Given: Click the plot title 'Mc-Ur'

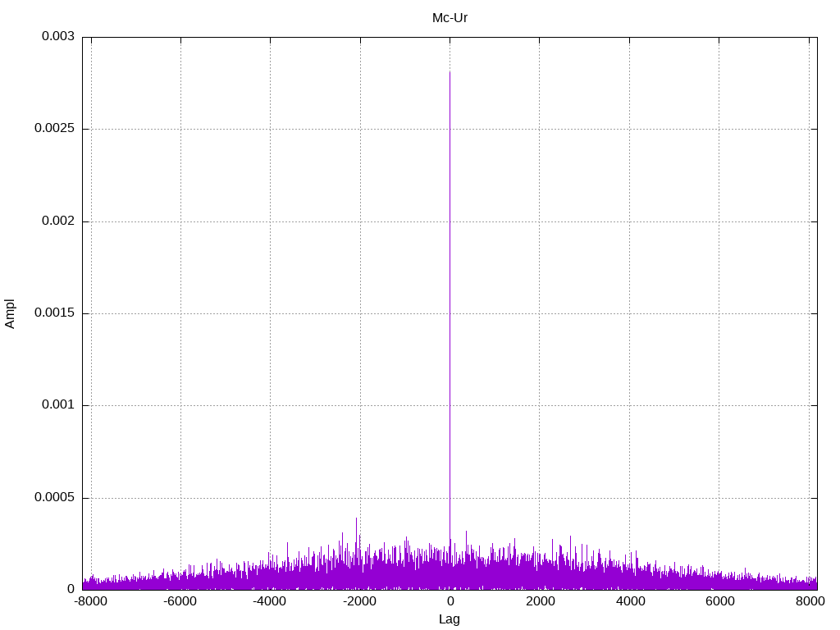Looking at the screenshot, I should click(x=450, y=18).
